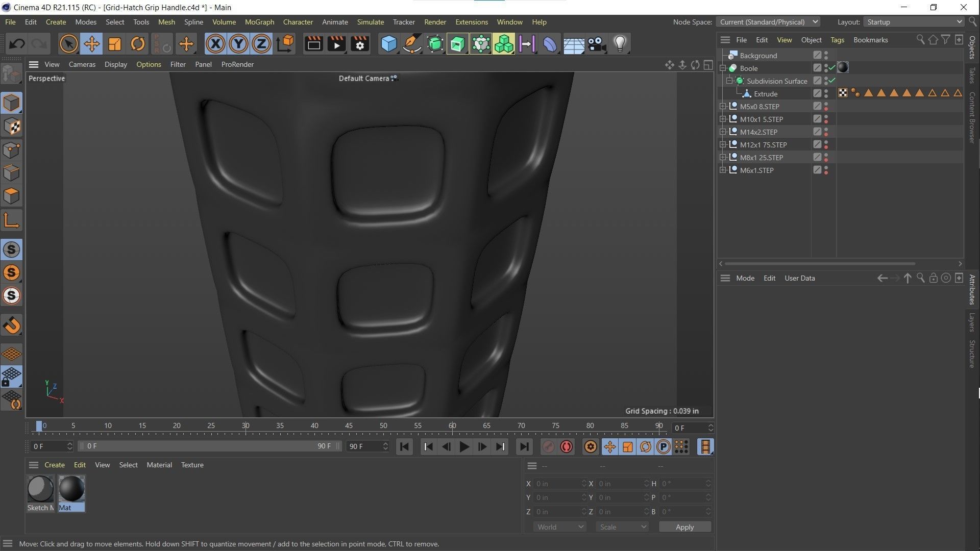Open the Tags menu in Object Manager

[x=837, y=40]
